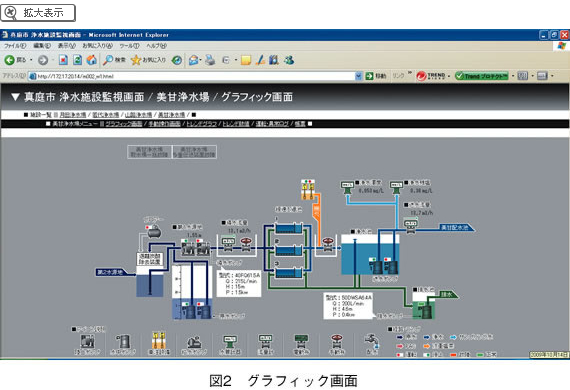Refresh the page using the green arrows icon
The width and height of the screenshot is (570, 390).
pos(77,60)
